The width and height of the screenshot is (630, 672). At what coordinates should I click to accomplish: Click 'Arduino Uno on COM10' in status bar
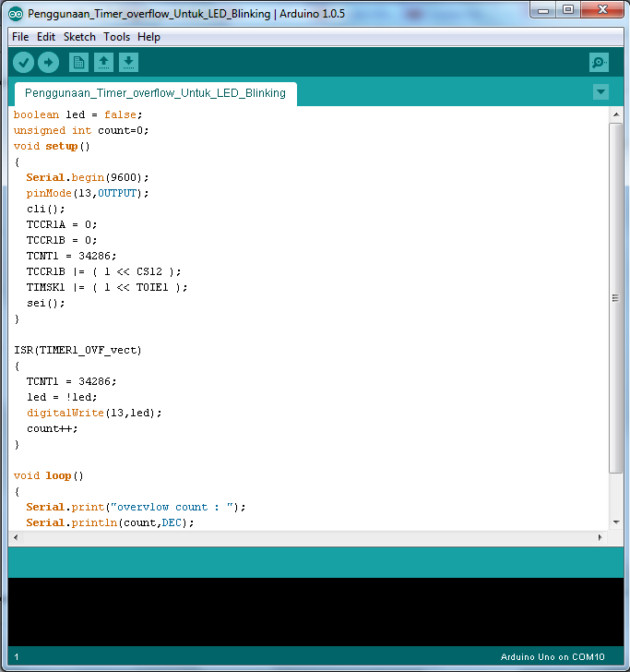tap(553, 657)
